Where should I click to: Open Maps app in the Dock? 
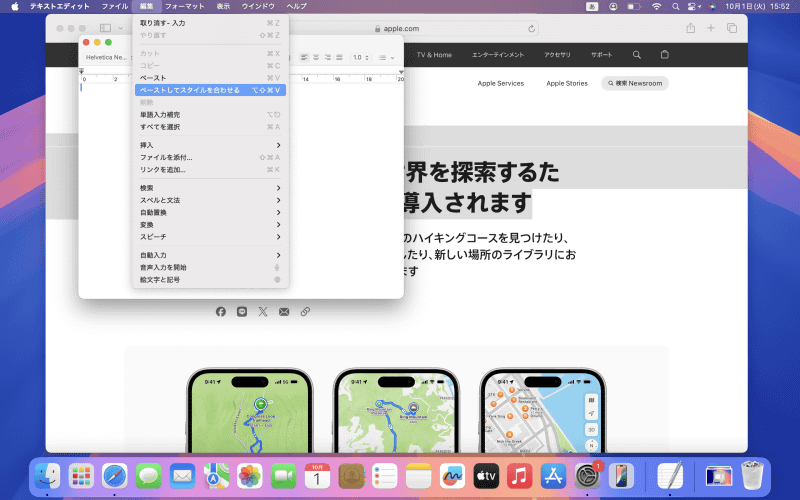216,476
